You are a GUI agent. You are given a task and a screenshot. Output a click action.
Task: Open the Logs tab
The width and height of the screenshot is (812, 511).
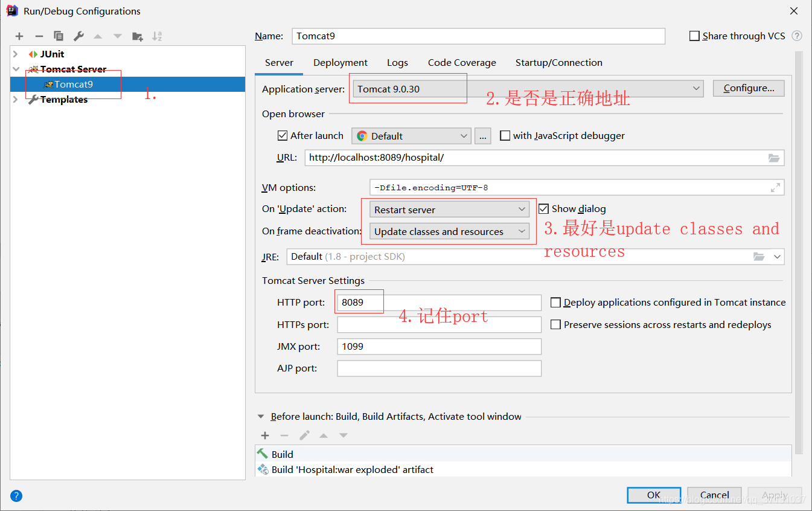click(397, 63)
